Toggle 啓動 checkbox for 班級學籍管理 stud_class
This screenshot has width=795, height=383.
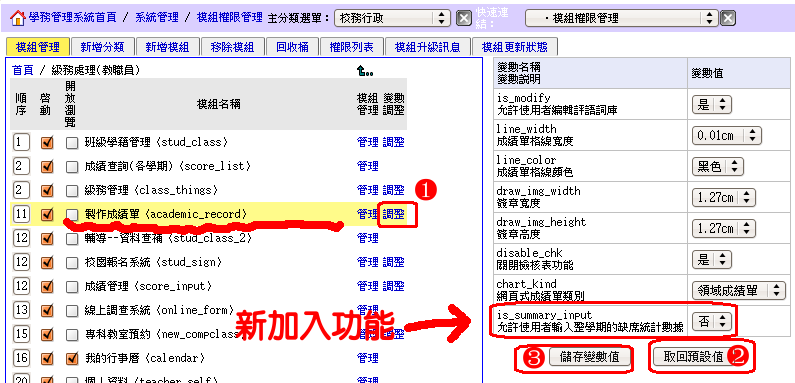click(47, 143)
